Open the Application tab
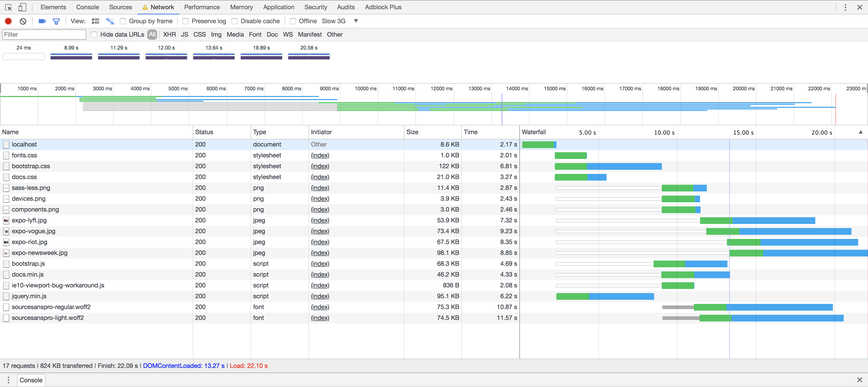Screen dimensions: 868x387 (278, 7)
